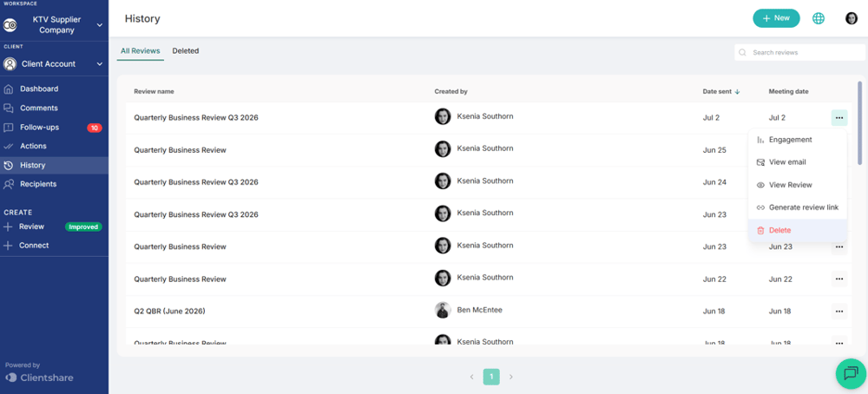Click the Improved badge next to Review

point(83,227)
